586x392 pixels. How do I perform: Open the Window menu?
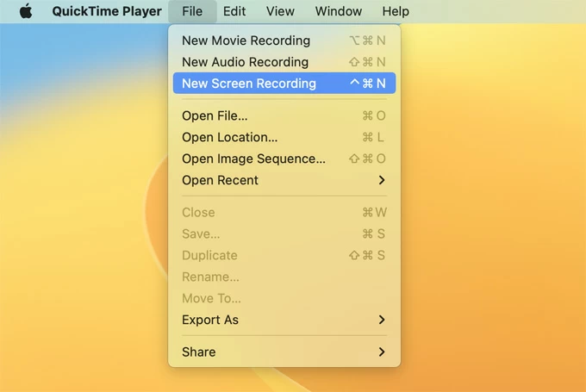[x=339, y=11]
